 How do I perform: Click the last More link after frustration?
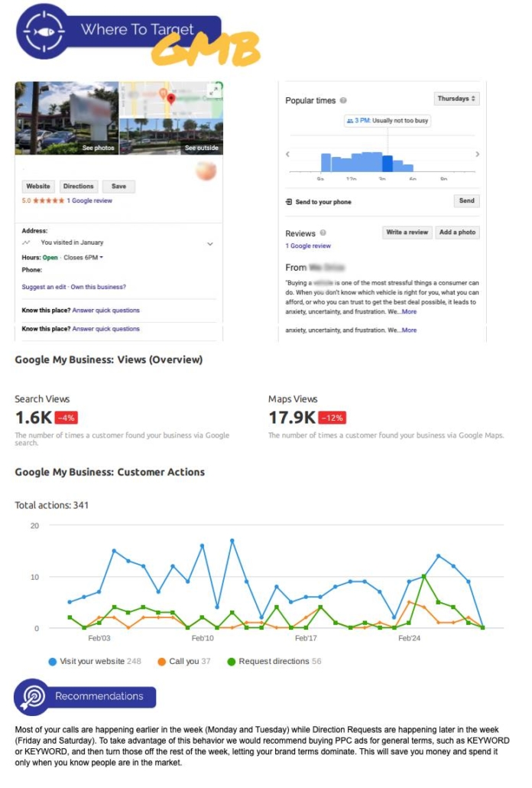[409, 331]
